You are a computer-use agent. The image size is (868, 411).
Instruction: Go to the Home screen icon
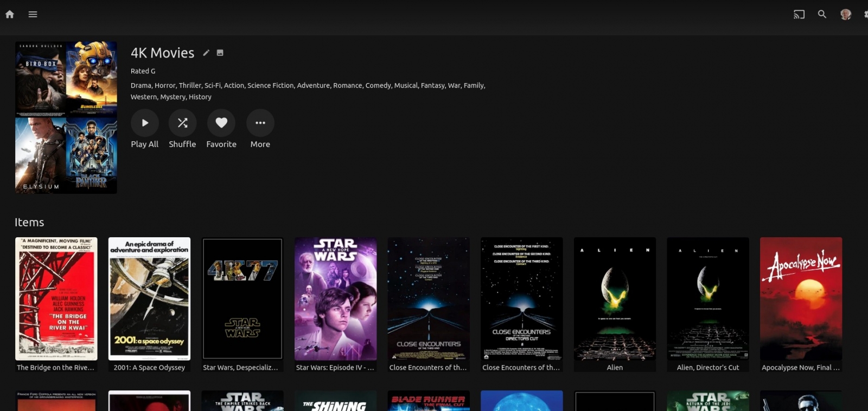tap(10, 14)
